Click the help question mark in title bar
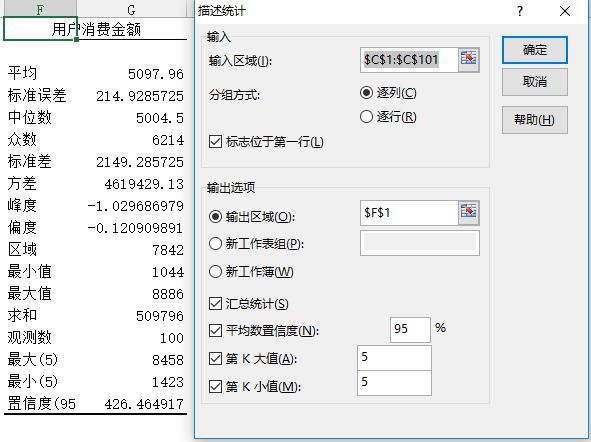591x442 pixels. pyautogui.click(x=520, y=11)
